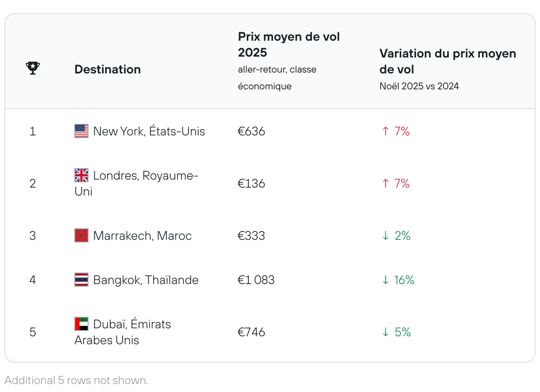Click the Thailand flag icon
The image size is (540, 392).
pyautogui.click(x=81, y=280)
